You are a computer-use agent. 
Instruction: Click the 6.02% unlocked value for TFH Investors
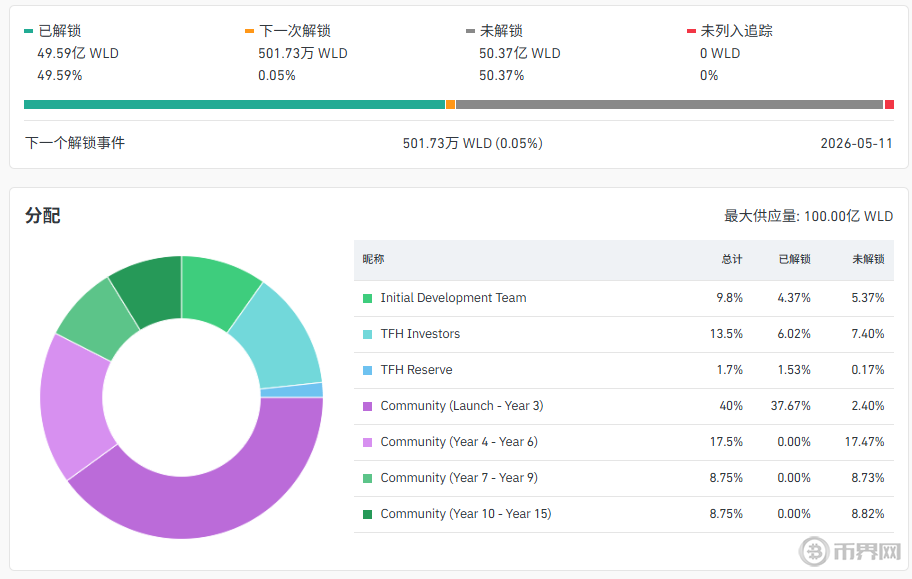click(794, 334)
